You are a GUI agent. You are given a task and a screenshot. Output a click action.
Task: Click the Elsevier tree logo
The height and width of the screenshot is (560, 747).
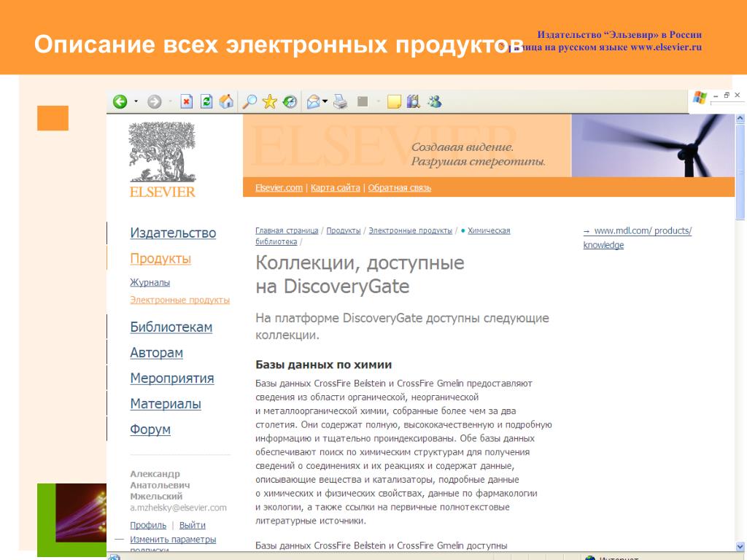[x=163, y=160]
